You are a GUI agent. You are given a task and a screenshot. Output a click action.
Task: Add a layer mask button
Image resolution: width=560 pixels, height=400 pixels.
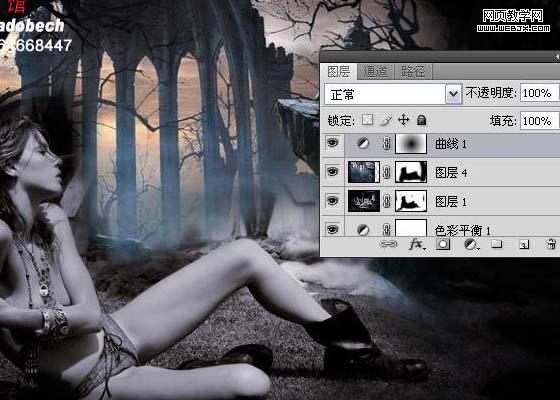click(443, 244)
